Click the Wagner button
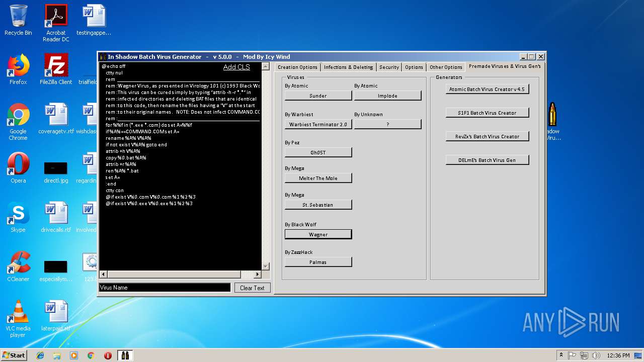Viewport: 644px width, 362px height. point(318,234)
